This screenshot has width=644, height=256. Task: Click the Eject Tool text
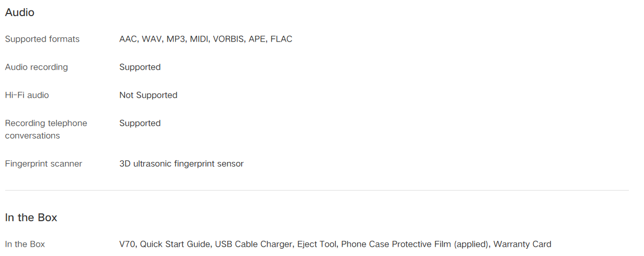[x=317, y=244]
